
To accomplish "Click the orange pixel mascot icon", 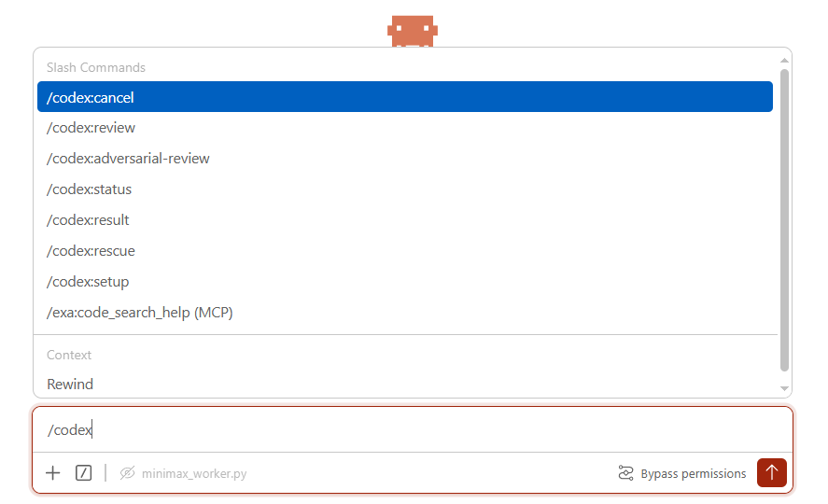I will (413, 31).
